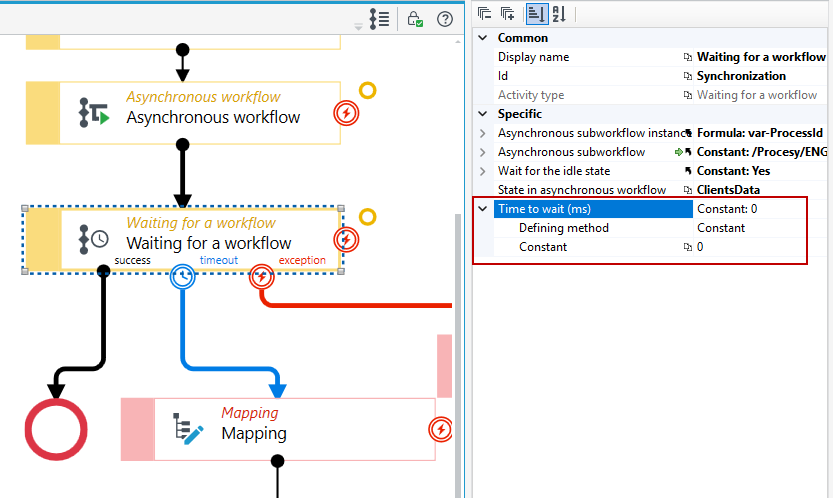Click the Mapping exception port icon

[x=441, y=429]
